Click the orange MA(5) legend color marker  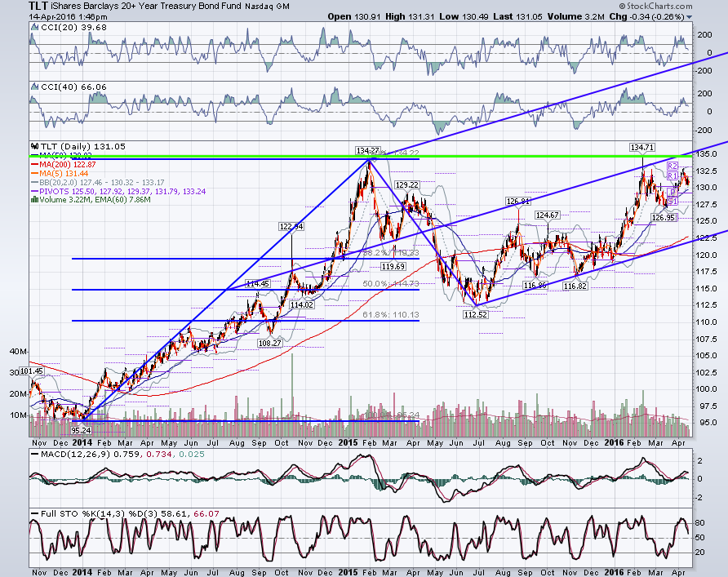click(34, 174)
